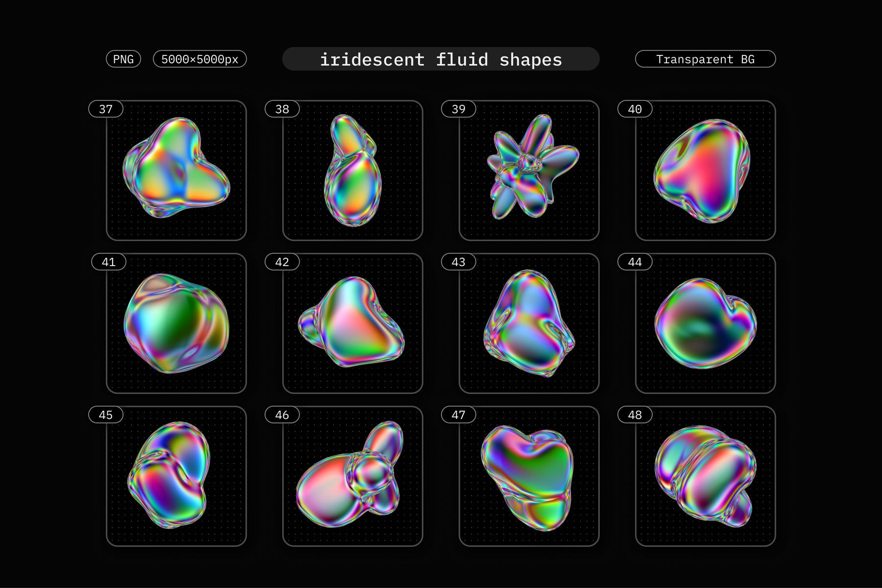Select the triangular blob shape 42
The image size is (882, 588).
pos(352,322)
